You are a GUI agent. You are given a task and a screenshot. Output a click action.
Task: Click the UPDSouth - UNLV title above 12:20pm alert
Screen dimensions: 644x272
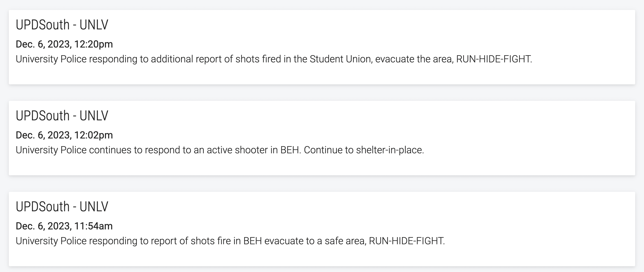(x=62, y=25)
